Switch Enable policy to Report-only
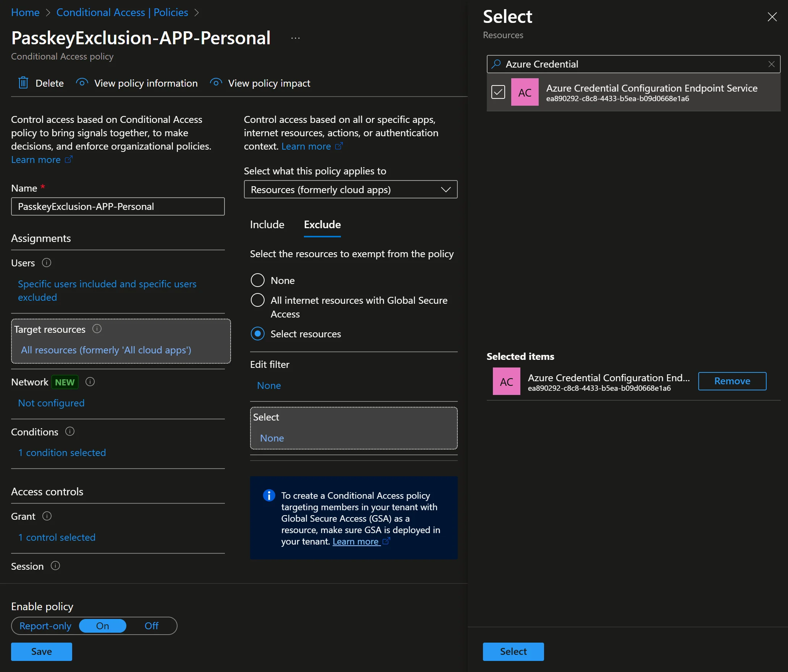The height and width of the screenshot is (672, 788). click(x=45, y=626)
